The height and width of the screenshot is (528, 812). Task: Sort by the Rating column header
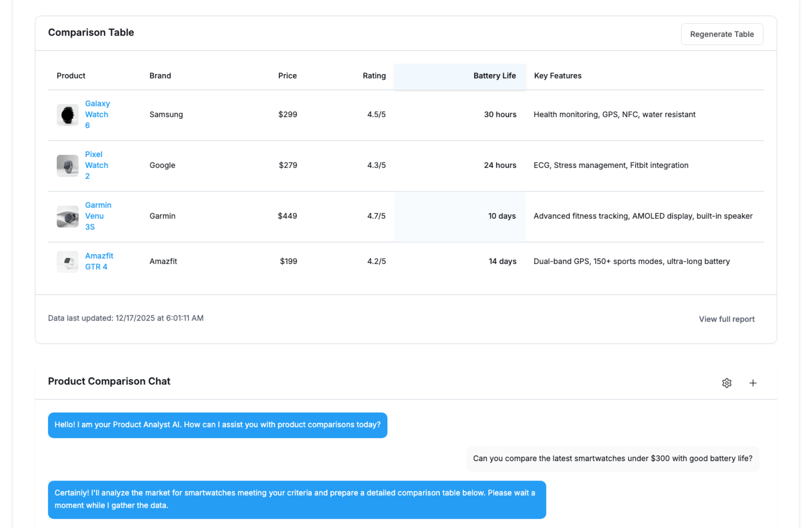click(x=374, y=76)
